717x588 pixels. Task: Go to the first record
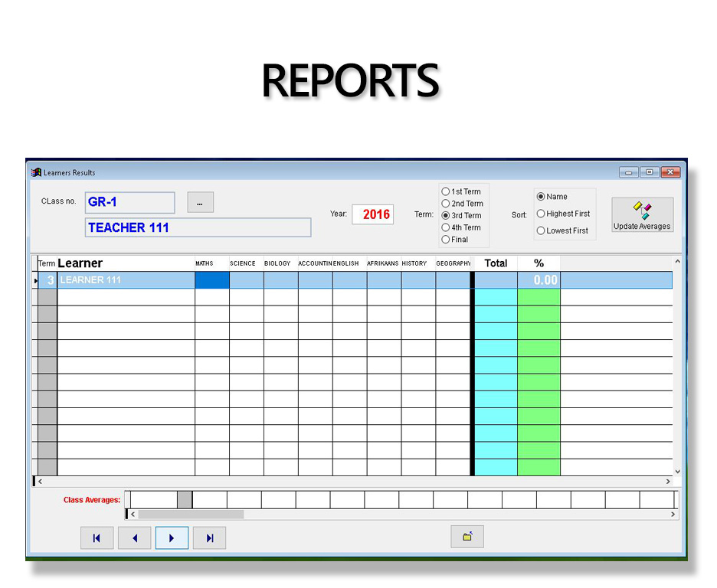(97, 538)
